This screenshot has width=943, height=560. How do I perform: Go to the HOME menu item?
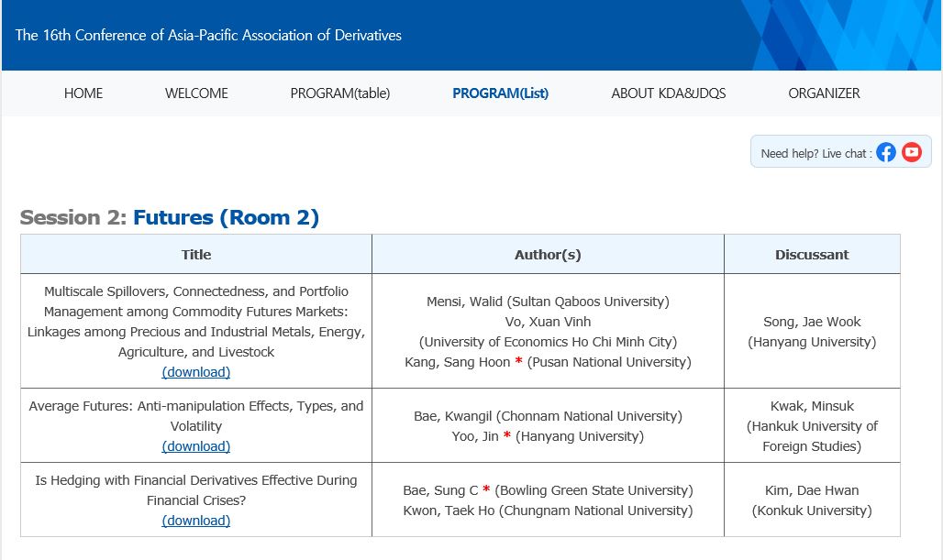pyautogui.click(x=83, y=93)
